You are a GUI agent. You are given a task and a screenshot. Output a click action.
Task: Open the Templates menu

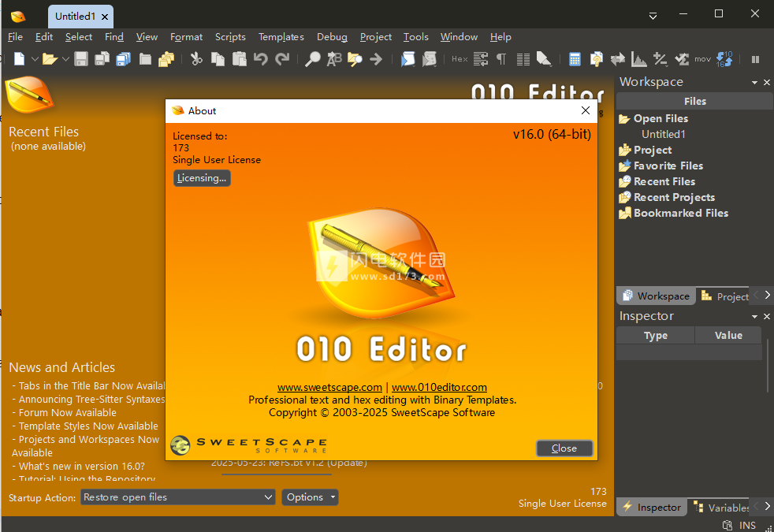(x=281, y=37)
